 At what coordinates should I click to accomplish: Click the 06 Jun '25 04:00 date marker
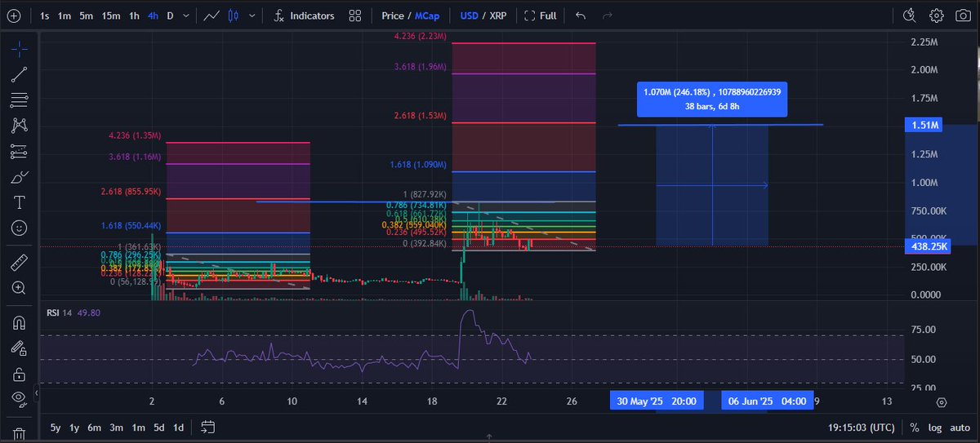pos(768,401)
